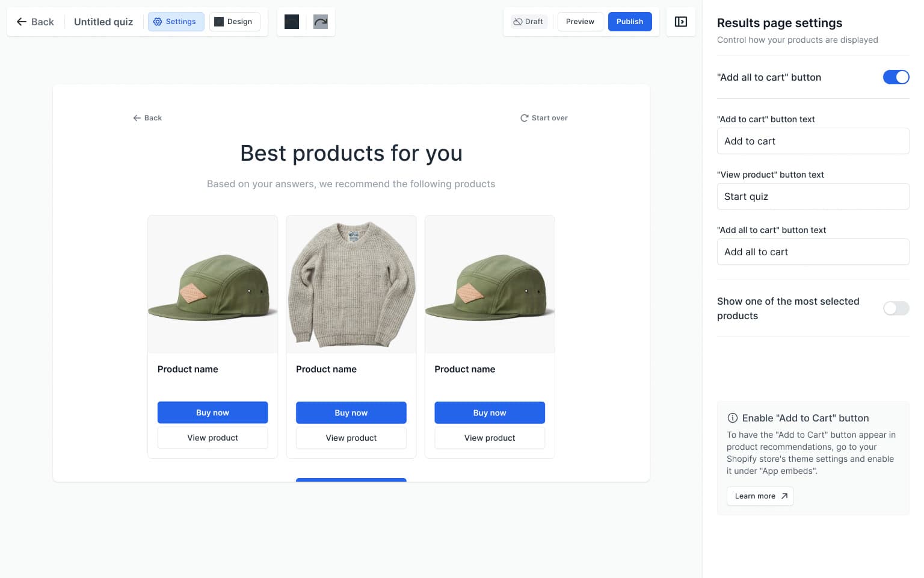Click the Results page settings title
The height and width of the screenshot is (578, 924).
pos(780,23)
